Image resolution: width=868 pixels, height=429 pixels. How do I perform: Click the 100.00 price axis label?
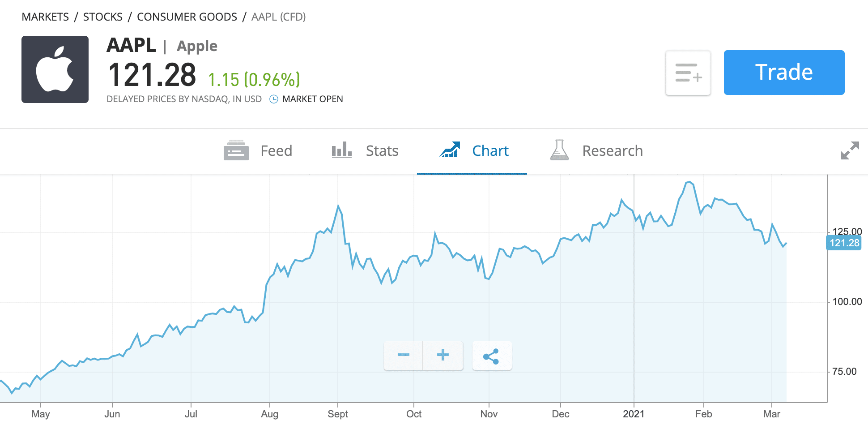point(847,301)
